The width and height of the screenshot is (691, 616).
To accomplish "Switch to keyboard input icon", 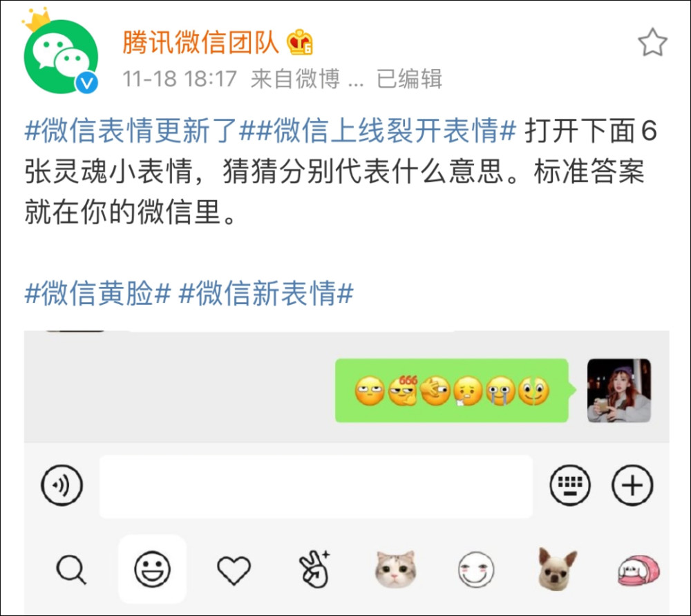I will coord(570,485).
